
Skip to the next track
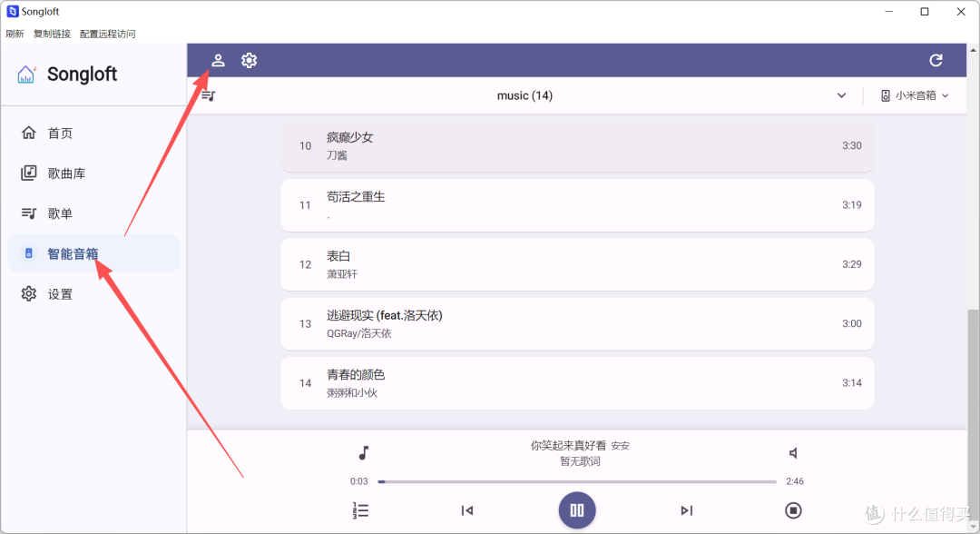pyautogui.click(x=686, y=510)
